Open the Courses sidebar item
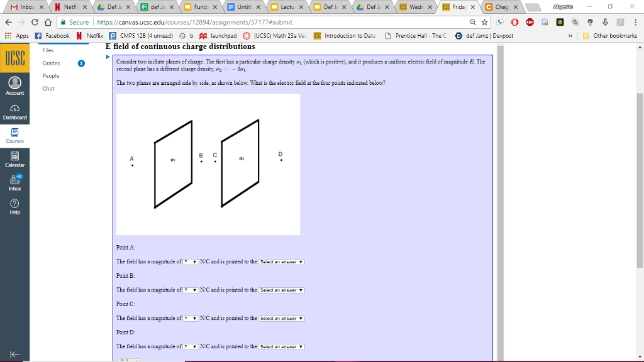 tap(15, 136)
